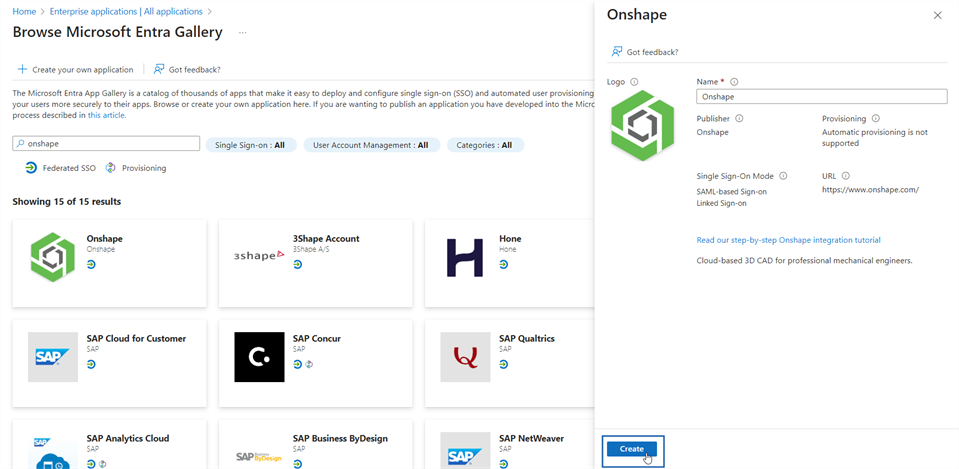Open the User Account Management filter
Viewport: 959px width, 469px height.
point(370,145)
